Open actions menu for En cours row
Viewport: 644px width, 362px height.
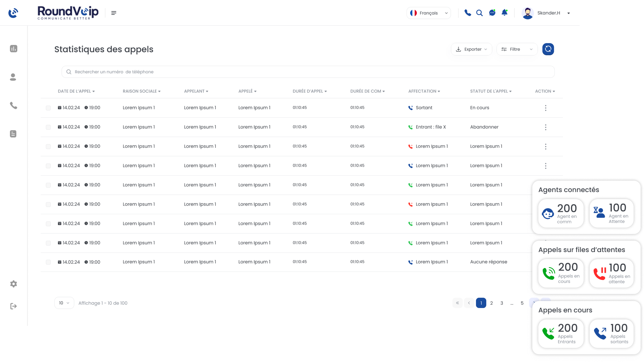coord(546,108)
